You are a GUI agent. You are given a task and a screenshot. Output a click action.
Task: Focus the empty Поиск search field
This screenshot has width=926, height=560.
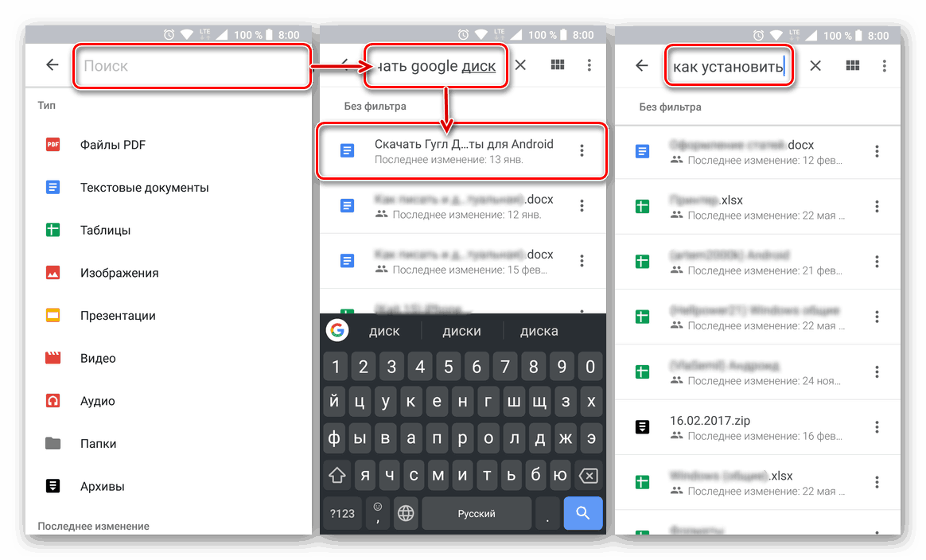(192, 66)
